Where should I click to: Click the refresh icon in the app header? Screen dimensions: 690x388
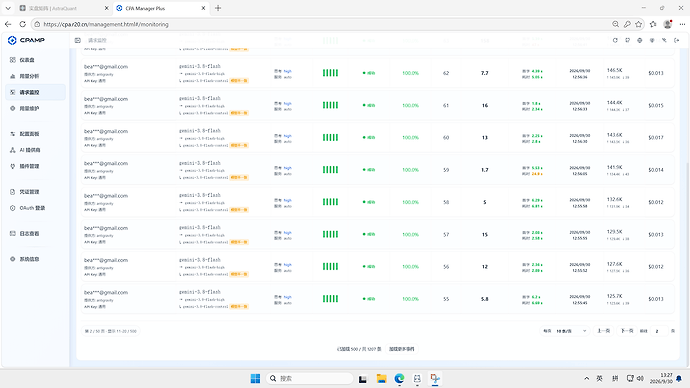point(615,40)
